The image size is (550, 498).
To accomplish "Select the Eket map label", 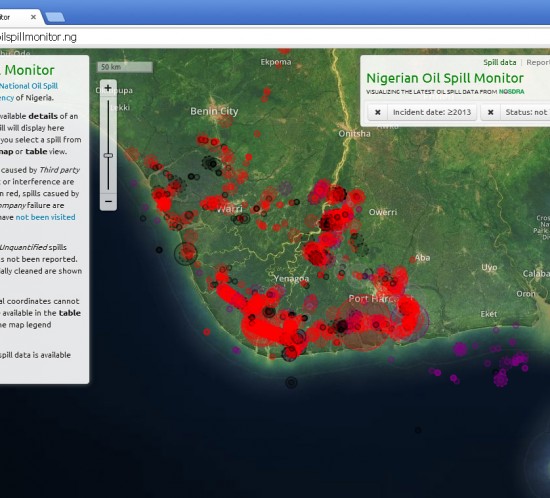I will tap(489, 314).
